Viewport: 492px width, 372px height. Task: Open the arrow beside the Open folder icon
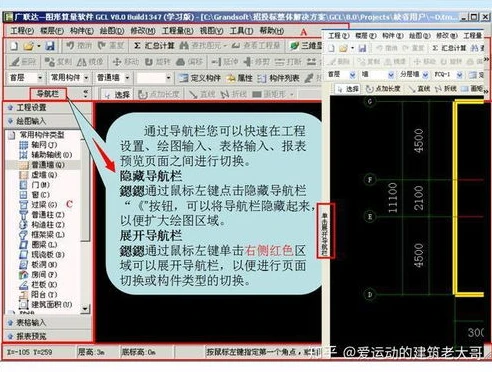tap(39, 46)
